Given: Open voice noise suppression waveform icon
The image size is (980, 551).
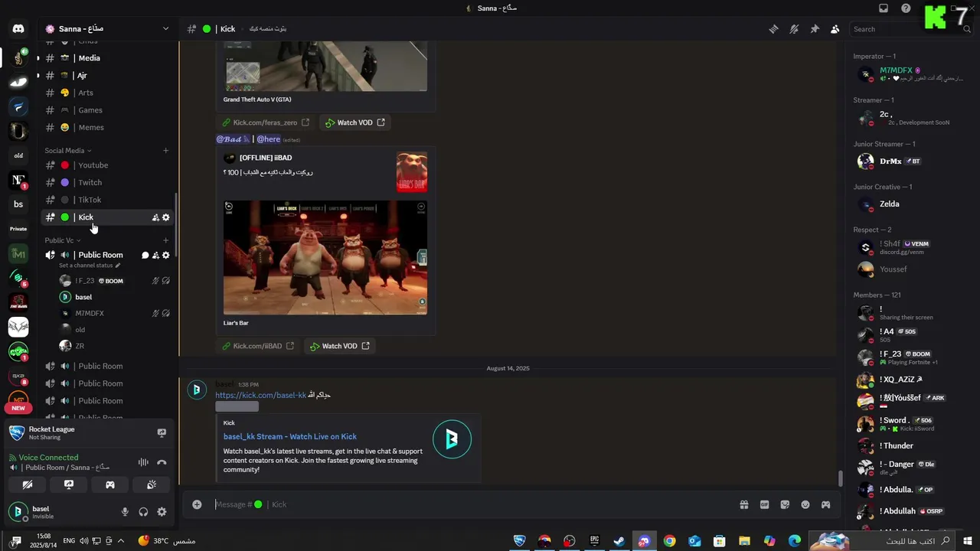Looking at the screenshot, I should click(x=143, y=462).
